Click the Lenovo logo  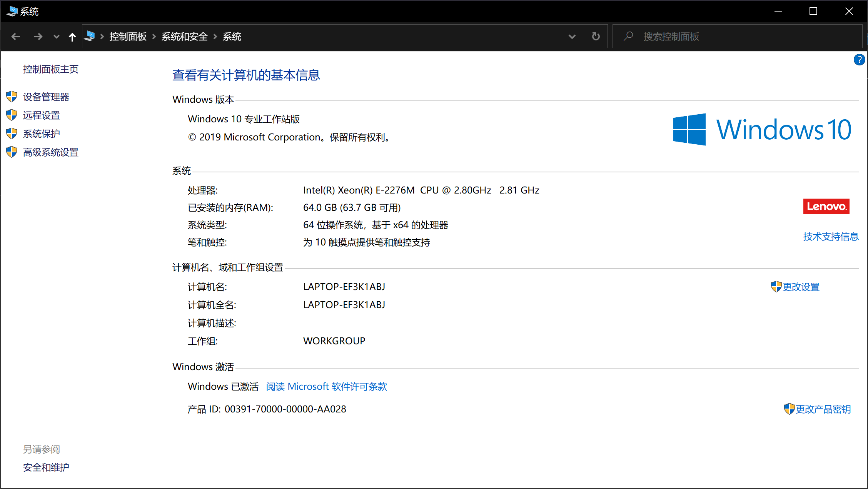pyautogui.click(x=826, y=207)
